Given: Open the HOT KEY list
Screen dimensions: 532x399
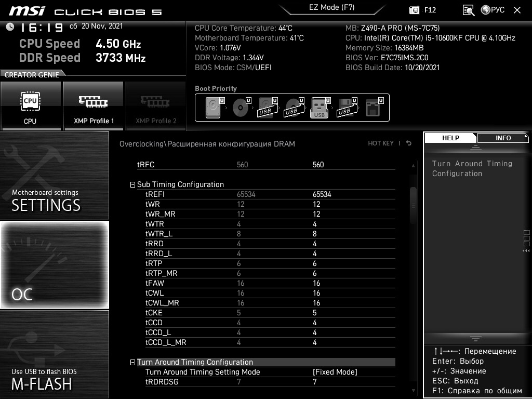Looking at the screenshot, I should coord(381,143).
